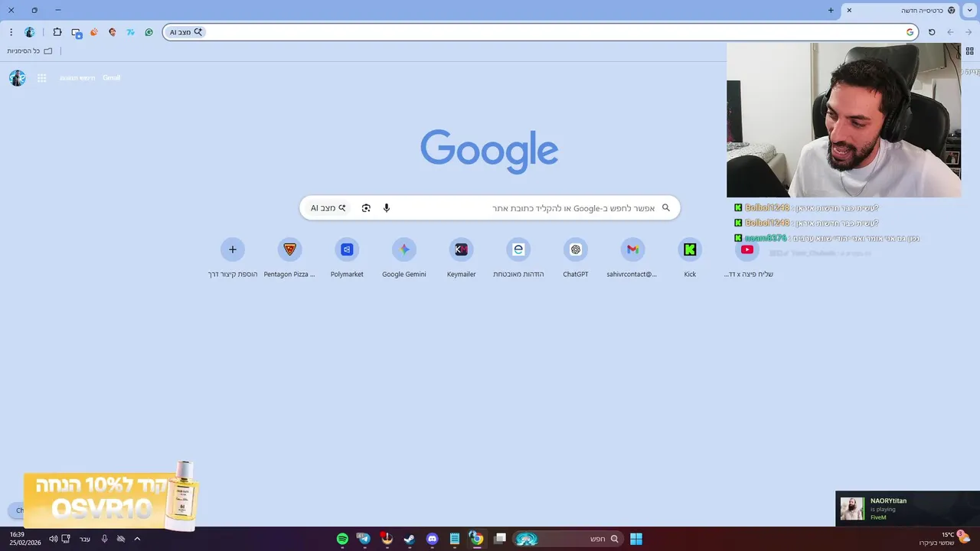Open the all bookmarks folder כל הסימניות
The width and height of the screenshot is (980, 551).
coord(30,51)
